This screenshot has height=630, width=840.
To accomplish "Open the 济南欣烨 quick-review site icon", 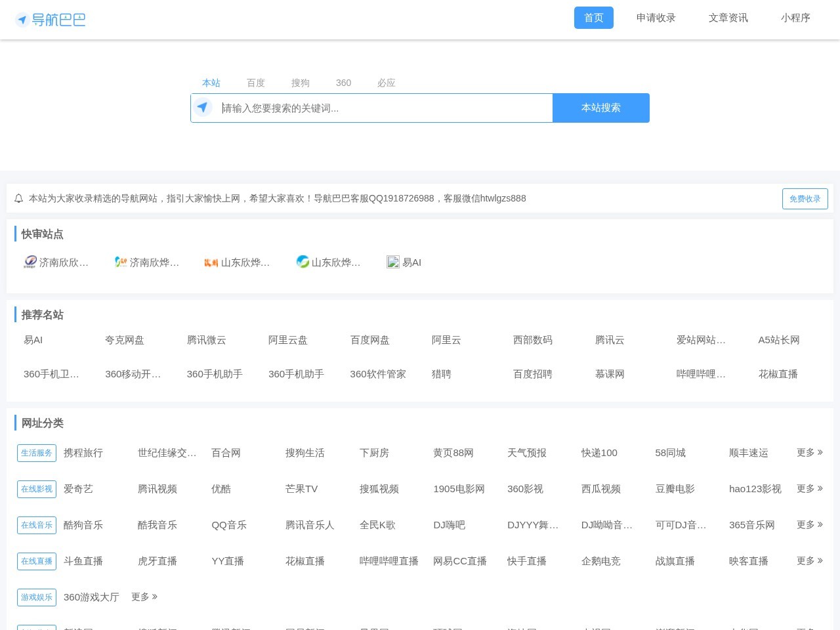I will tap(121, 262).
